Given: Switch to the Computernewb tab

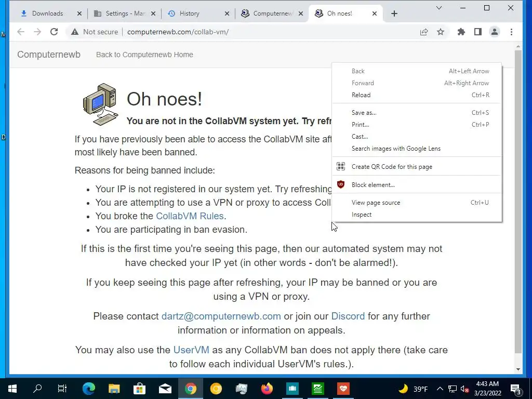Looking at the screenshot, I should pos(272,14).
